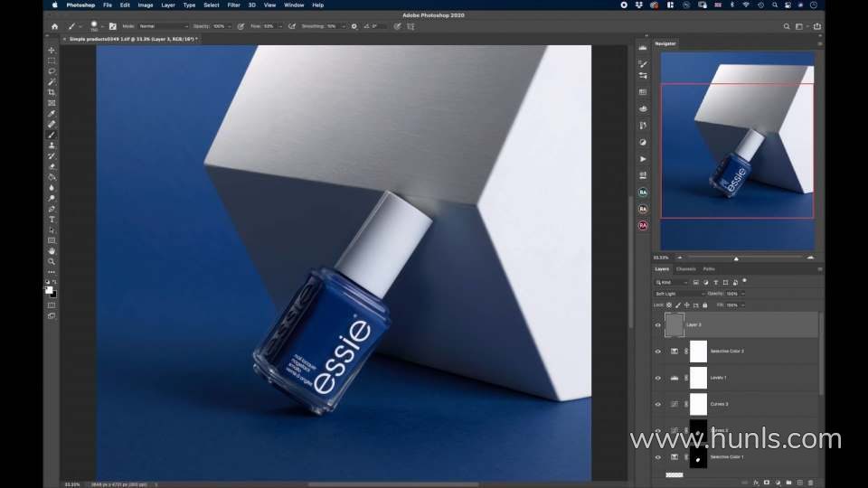Hide the Selective Color 1 layer
The height and width of the screenshot is (488, 868).
pyautogui.click(x=657, y=457)
